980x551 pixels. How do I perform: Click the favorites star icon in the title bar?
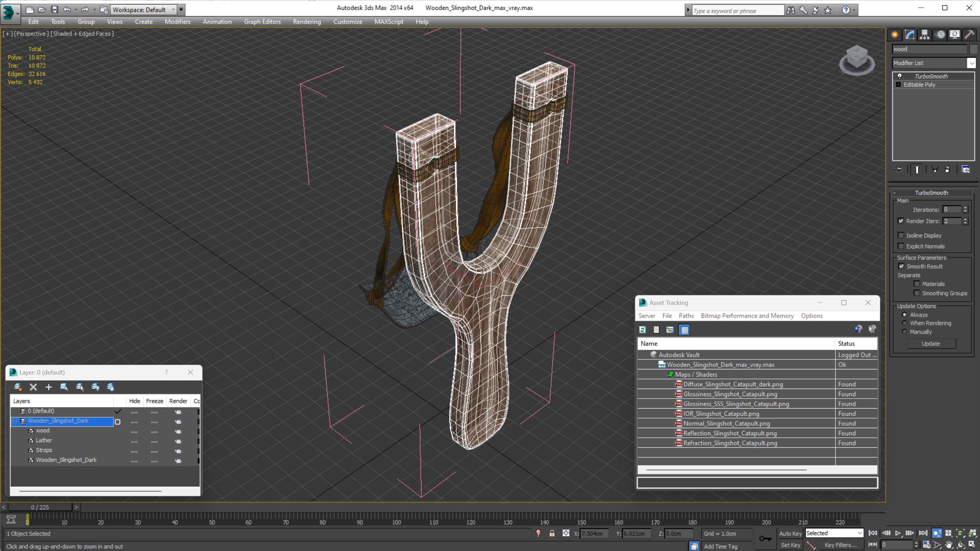(827, 10)
